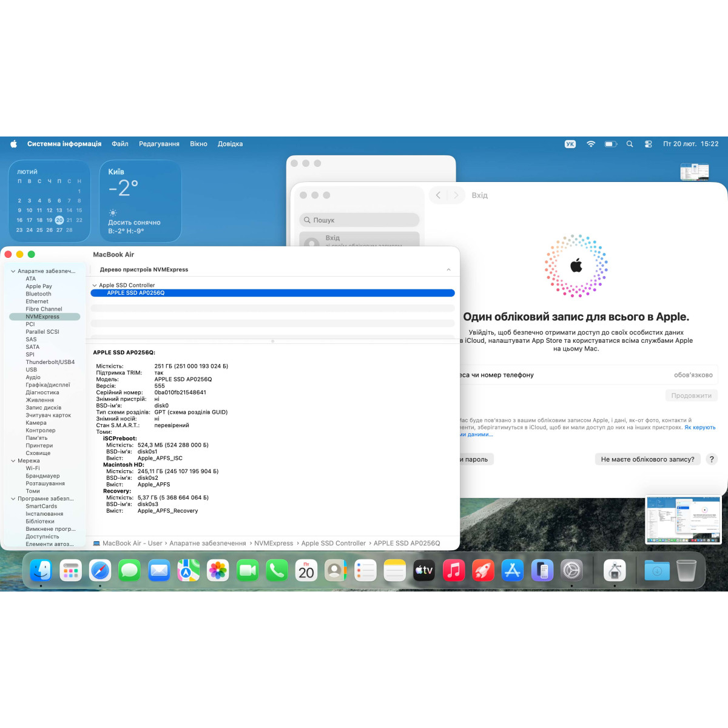Open the Київ weather widget
728x728 pixels.
coord(140,201)
